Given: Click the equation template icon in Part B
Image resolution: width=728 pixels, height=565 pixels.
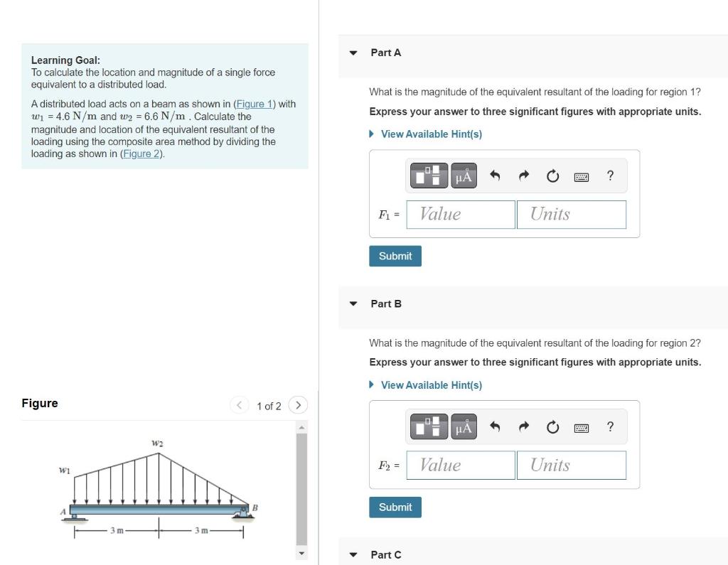Looking at the screenshot, I should tap(428, 426).
